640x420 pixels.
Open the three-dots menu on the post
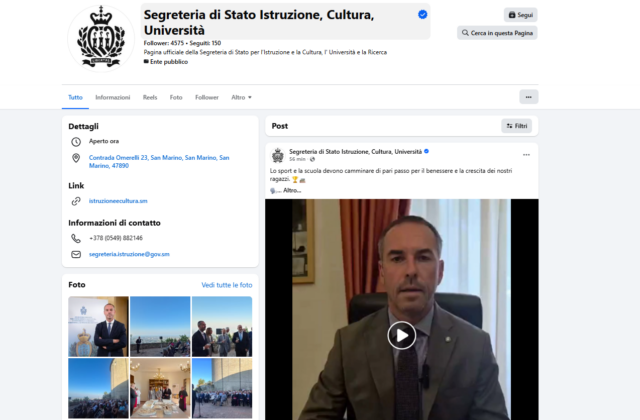tap(526, 155)
